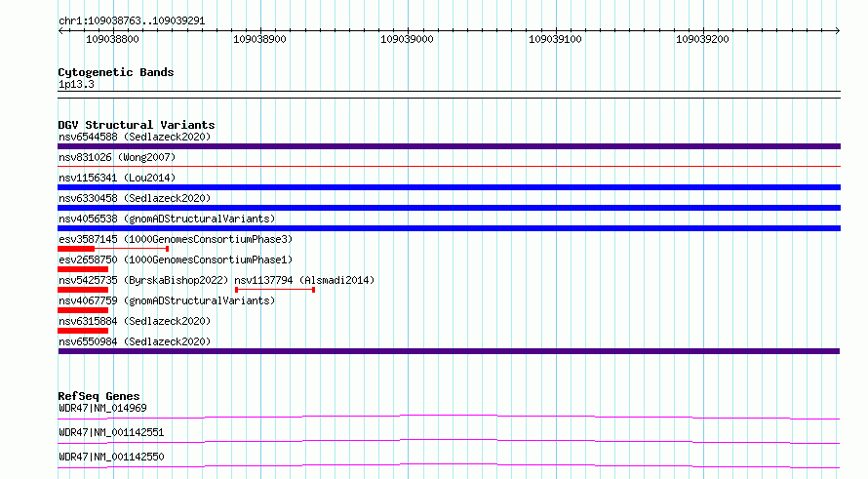The height and width of the screenshot is (479, 868).
Task: Click ruler position label 109039000
Action: click(x=407, y=39)
